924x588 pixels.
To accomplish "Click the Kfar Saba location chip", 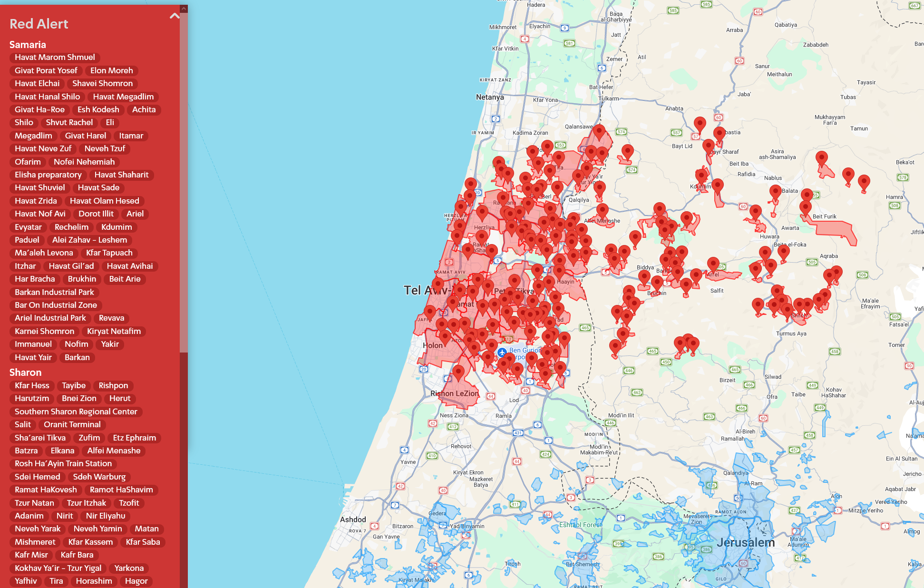I will pyautogui.click(x=143, y=542).
